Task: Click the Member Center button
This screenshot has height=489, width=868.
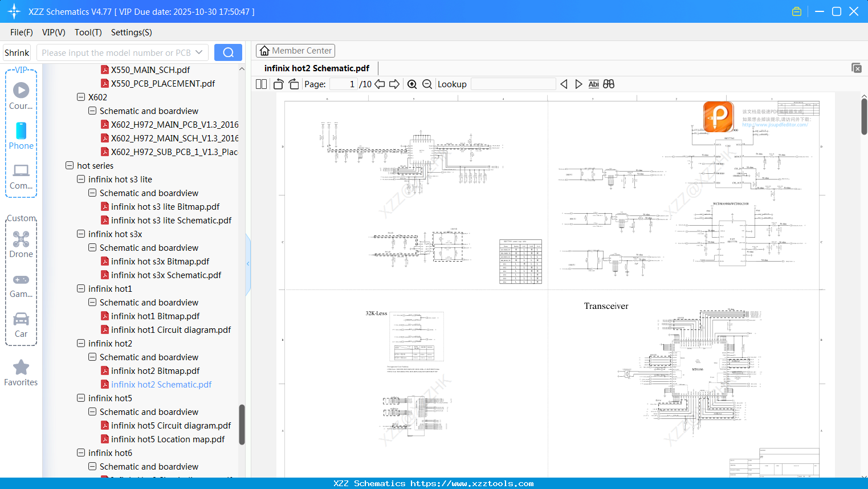Action: point(295,50)
